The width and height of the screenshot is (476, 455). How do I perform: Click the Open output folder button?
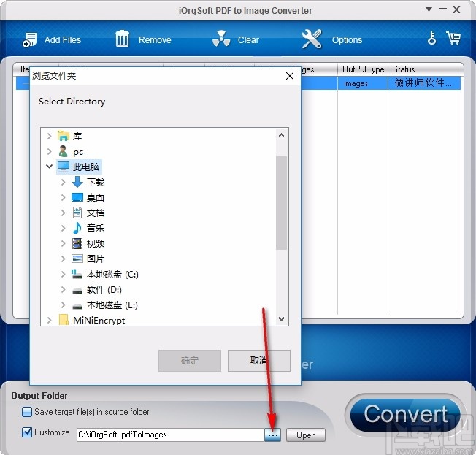click(306, 435)
